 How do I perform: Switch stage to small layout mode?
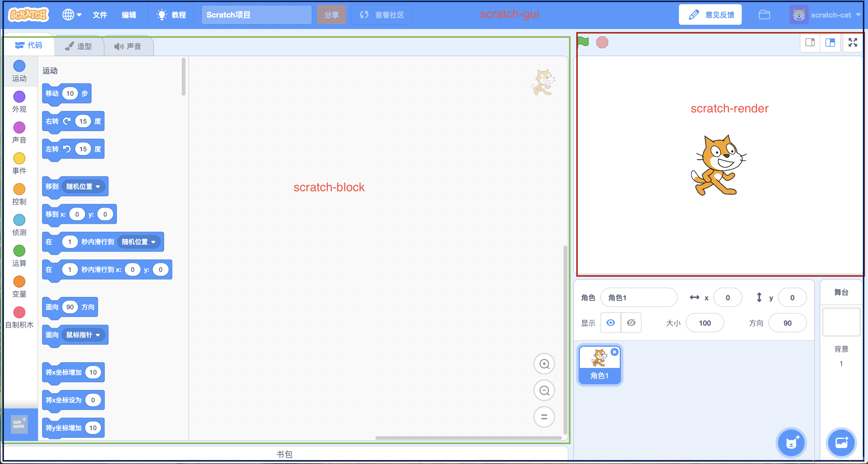click(810, 43)
